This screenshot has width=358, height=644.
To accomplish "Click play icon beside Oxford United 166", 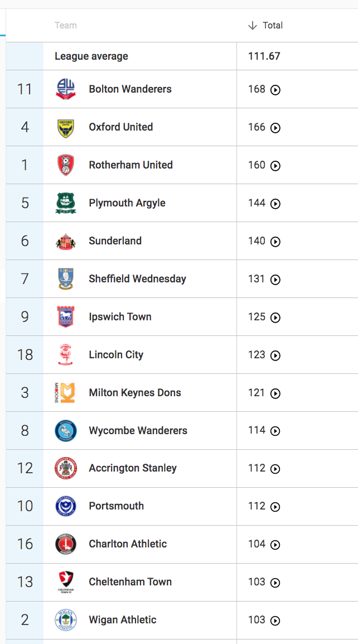I will click(x=275, y=128).
